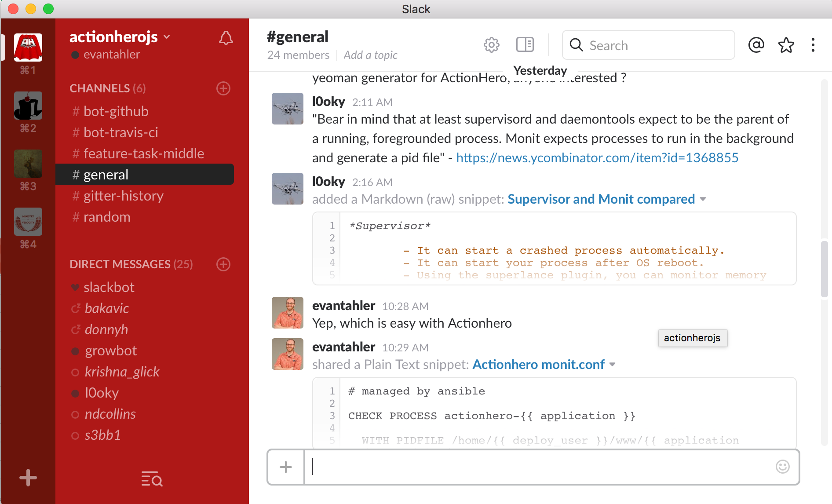Click the #general channel title
This screenshot has height=504, width=832.
click(x=298, y=37)
